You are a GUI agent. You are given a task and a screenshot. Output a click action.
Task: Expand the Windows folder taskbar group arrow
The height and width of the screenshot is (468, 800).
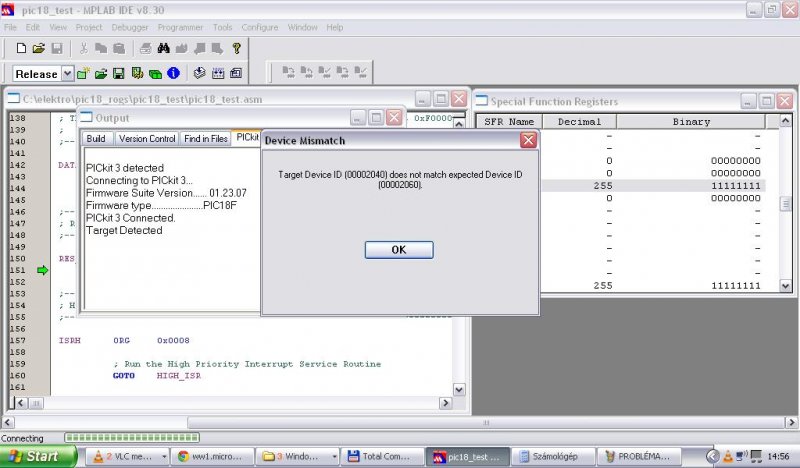coord(334,456)
